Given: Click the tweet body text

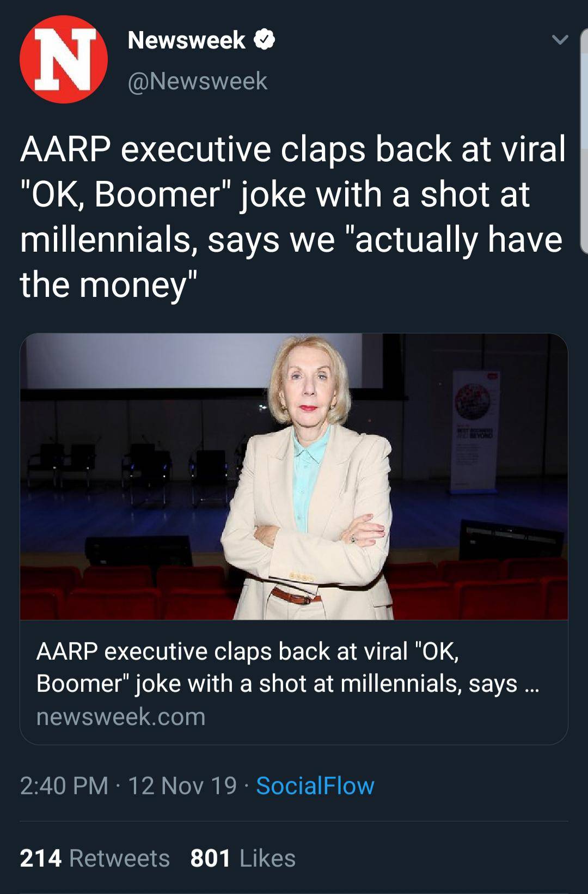Looking at the screenshot, I should (289, 212).
